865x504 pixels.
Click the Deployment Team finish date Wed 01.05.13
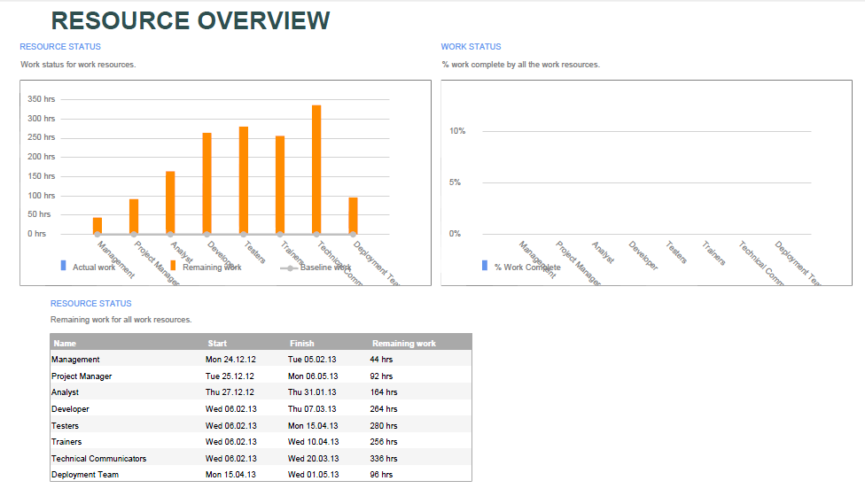[312, 475]
